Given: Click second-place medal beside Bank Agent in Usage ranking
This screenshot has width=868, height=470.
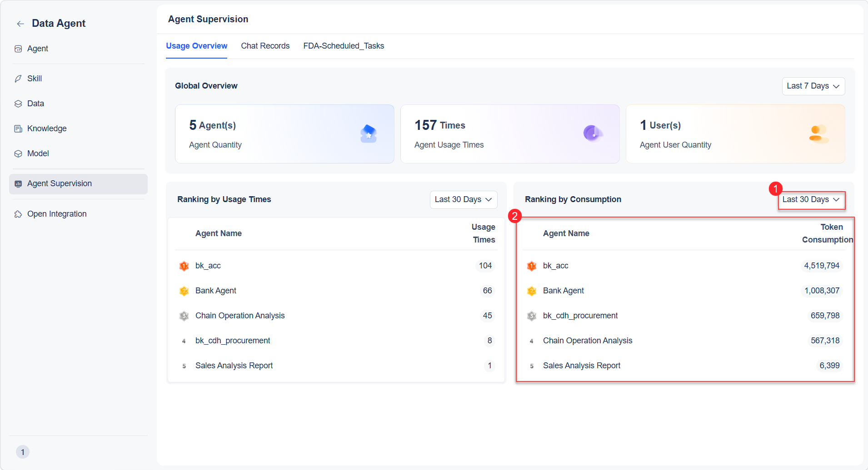Looking at the screenshot, I should pos(184,291).
